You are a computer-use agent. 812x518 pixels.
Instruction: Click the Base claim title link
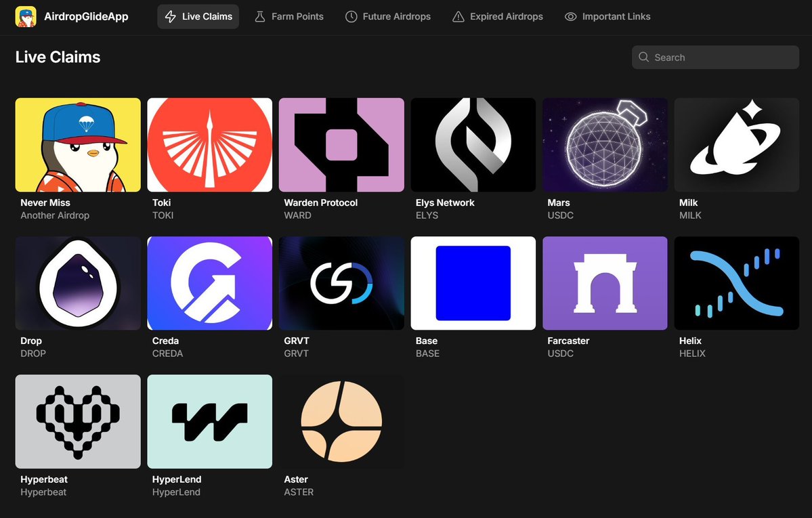pyautogui.click(x=427, y=341)
